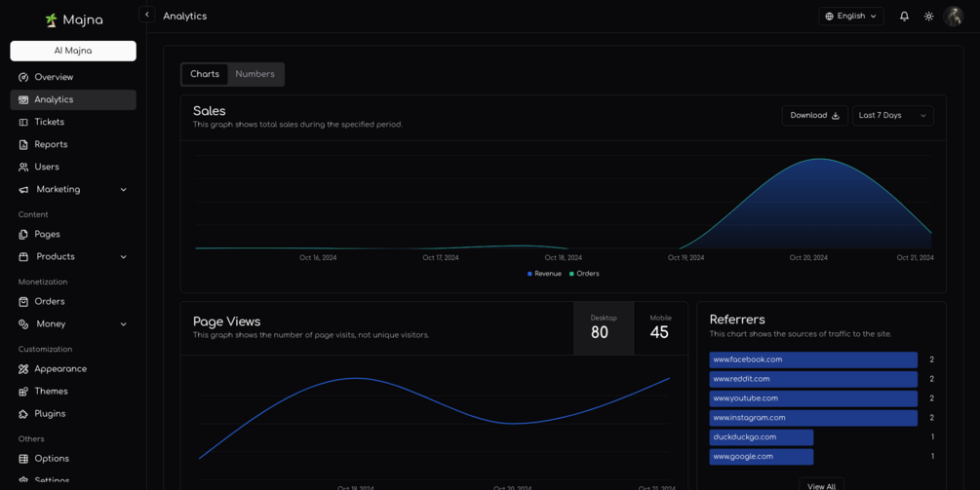Expand the Products submenu
Screen dimensions: 980x490
click(x=73, y=257)
